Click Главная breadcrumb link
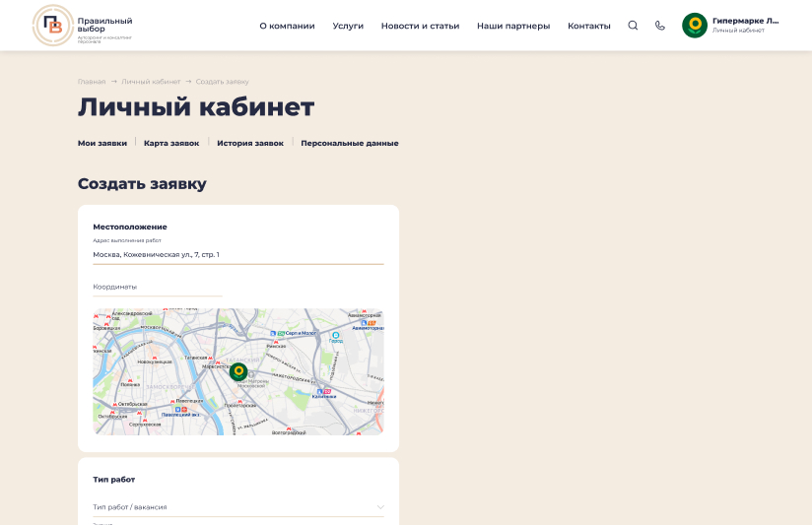The image size is (812, 525). click(92, 82)
